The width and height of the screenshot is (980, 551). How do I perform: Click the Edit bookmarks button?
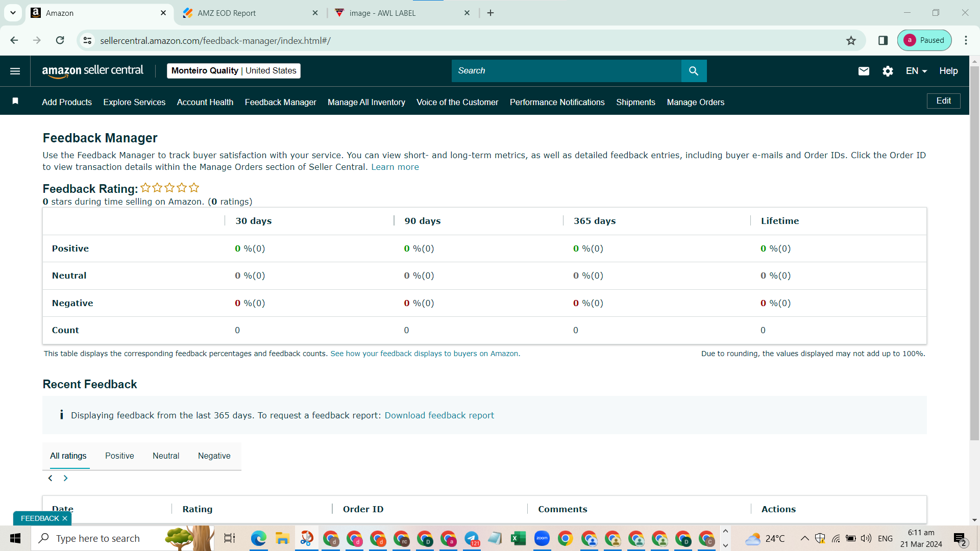pos(943,101)
